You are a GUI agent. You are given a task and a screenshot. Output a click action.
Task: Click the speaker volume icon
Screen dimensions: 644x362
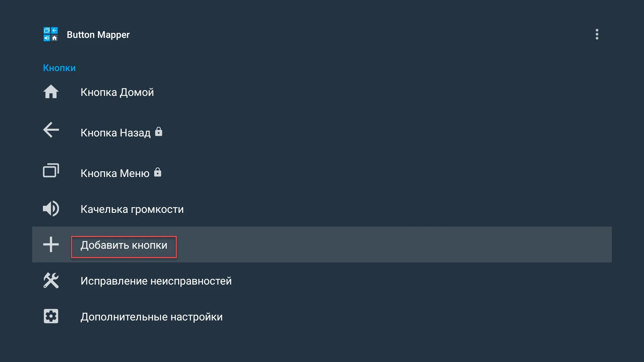[51, 208]
